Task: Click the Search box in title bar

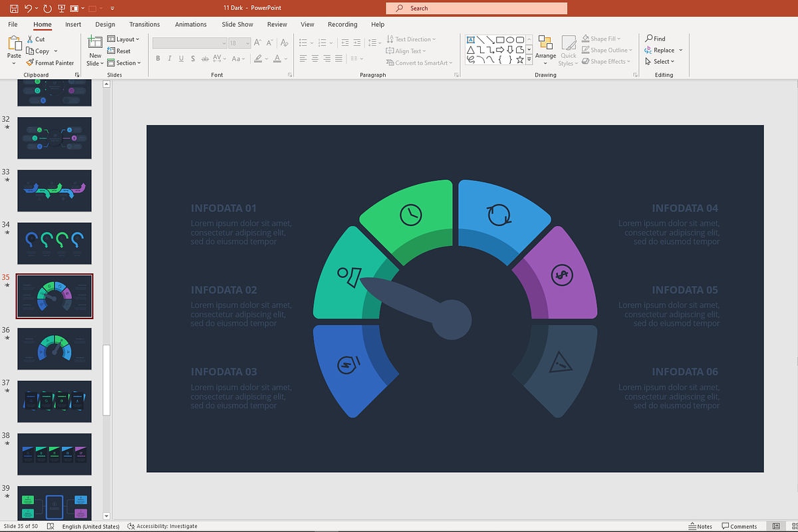Action: (x=476, y=8)
